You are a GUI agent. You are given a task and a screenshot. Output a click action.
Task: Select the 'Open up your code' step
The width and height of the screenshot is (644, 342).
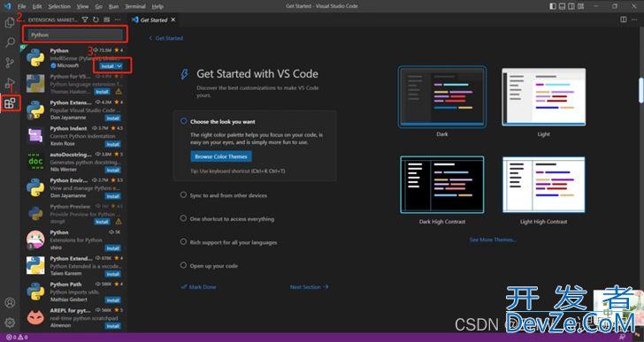(x=213, y=266)
